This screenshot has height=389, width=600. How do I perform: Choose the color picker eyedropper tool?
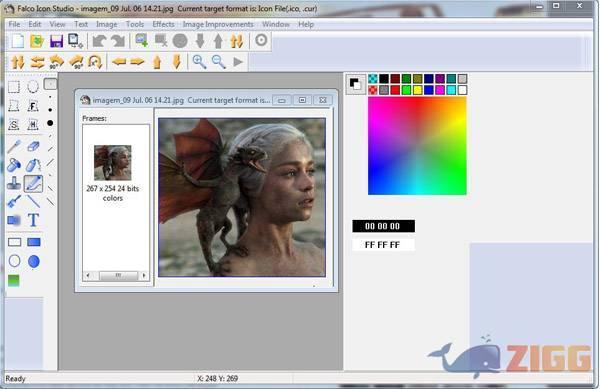(x=14, y=146)
